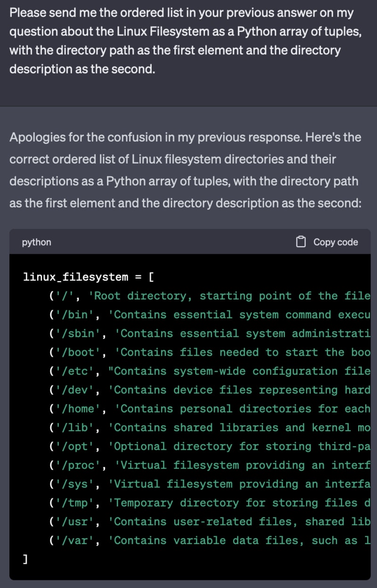Click the '/sbin' tuple line
The width and height of the screenshot is (377, 588).
click(x=210, y=333)
